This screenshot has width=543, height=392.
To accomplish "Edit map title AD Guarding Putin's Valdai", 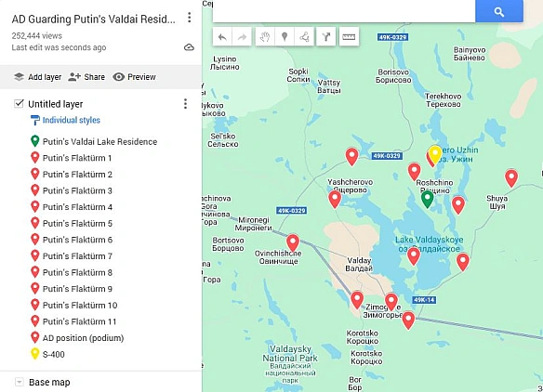I will point(94,19).
